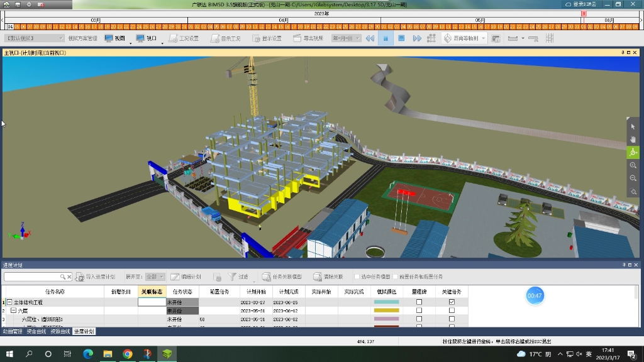
Task: Open Chrome from the taskbar
Action: (127, 354)
